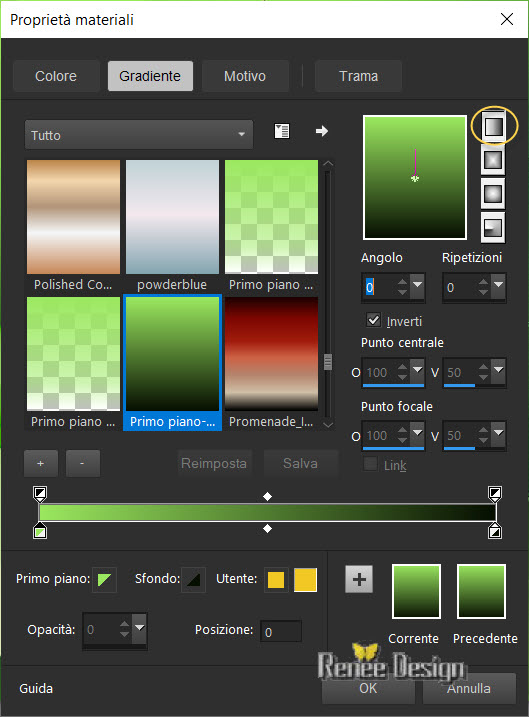529x717 pixels.
Task: Click the upper midpoint diamond marker
Action: point(267,496)
